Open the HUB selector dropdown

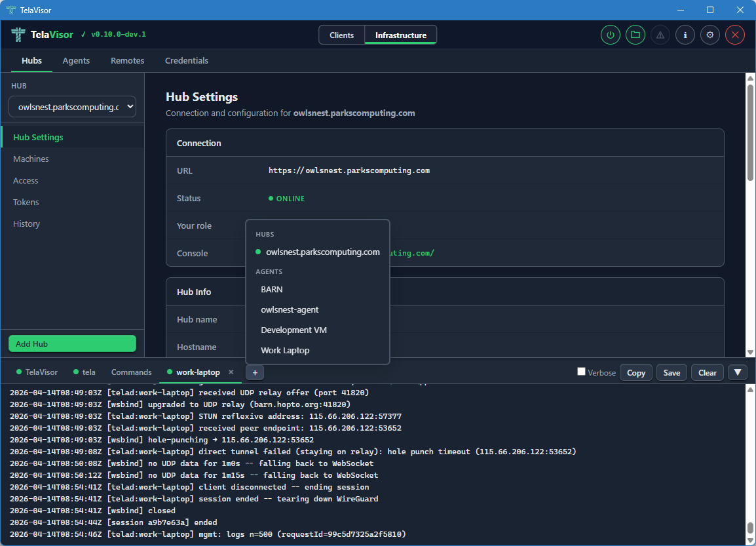point(72,106)
